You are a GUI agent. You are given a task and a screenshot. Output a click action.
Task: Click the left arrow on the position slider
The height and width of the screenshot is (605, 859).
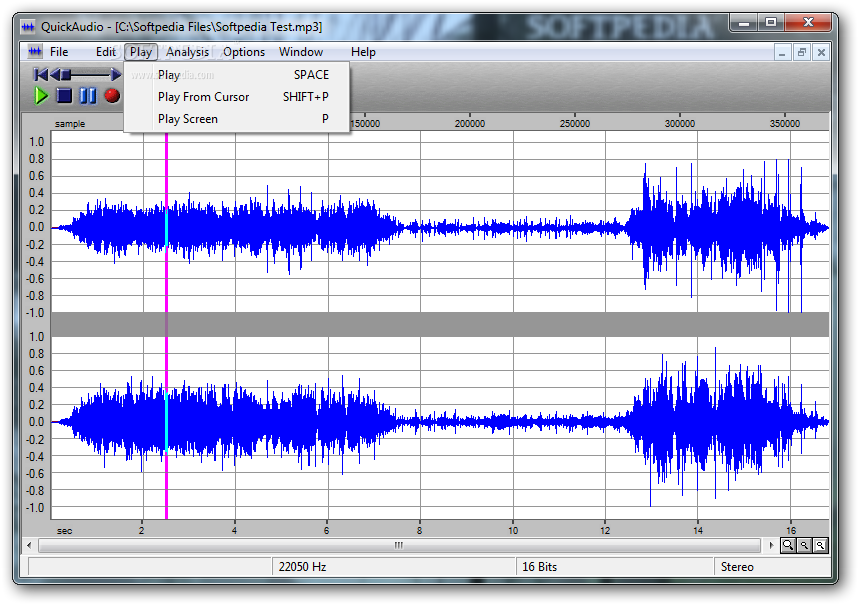tap(56, 74)
